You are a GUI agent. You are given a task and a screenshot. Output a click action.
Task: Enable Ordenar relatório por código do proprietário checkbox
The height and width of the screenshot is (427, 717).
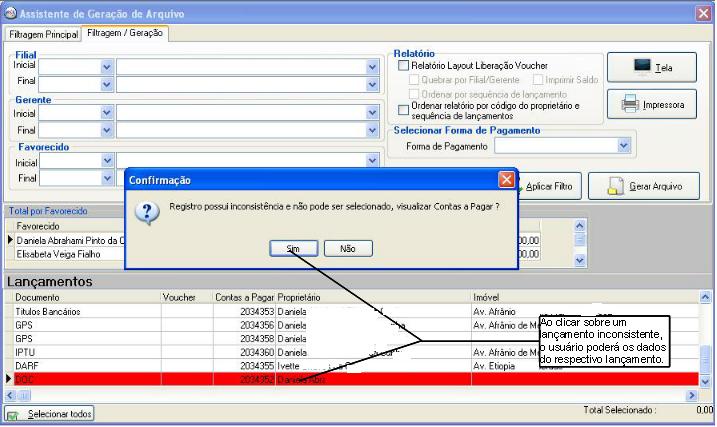click(403, 110)
